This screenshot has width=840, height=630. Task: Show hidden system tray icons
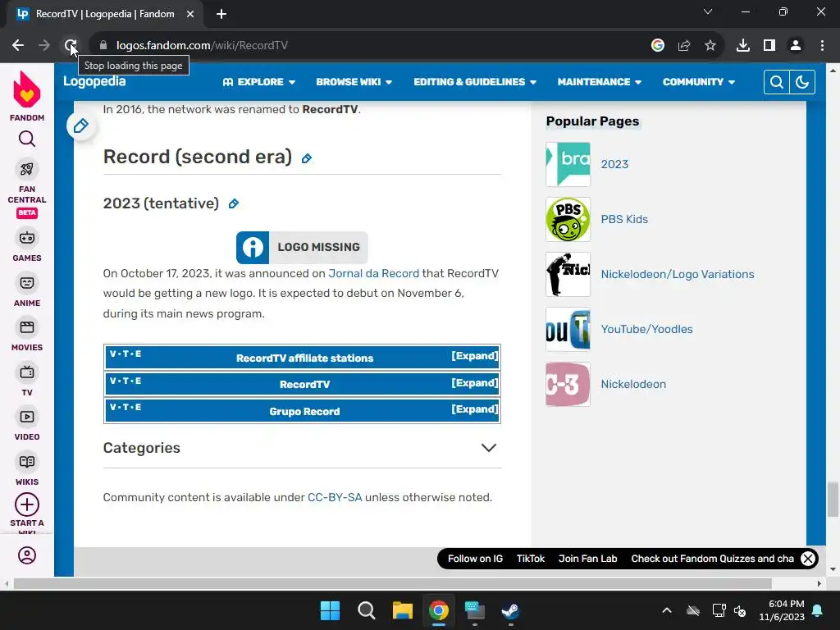(667, 610)
